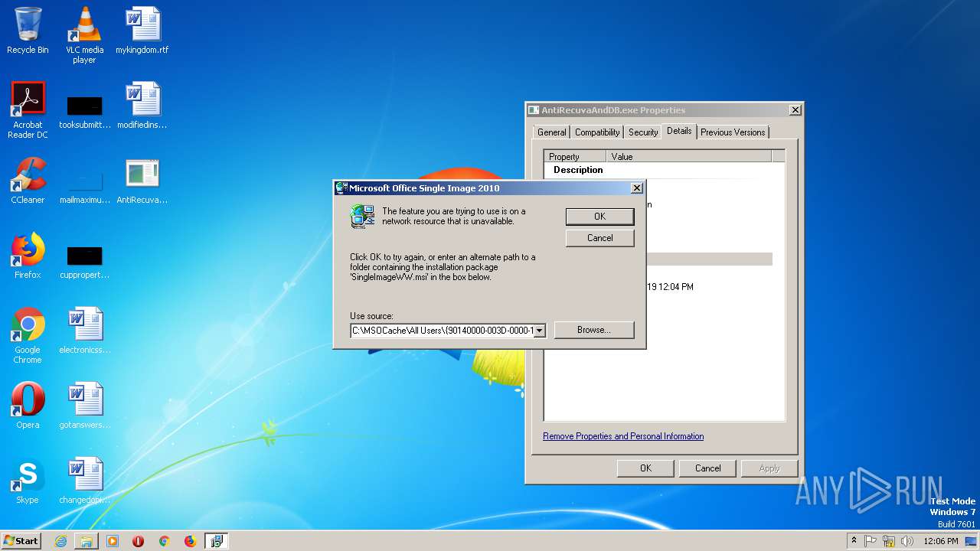Click the taskbar clock showing 12:06 PM
Image resolution: width=980 pixels, height=551 pixels.
pyautogui.click(x=940, y=541)
